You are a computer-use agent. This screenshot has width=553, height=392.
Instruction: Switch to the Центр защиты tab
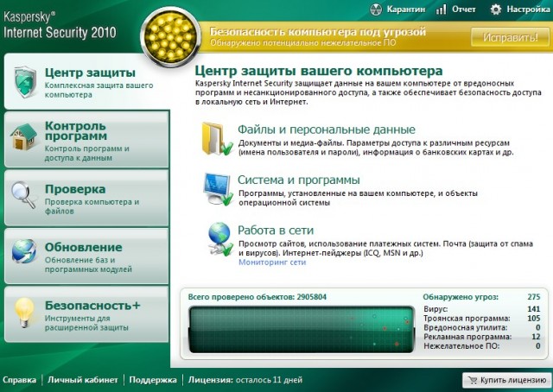(87, 82)
